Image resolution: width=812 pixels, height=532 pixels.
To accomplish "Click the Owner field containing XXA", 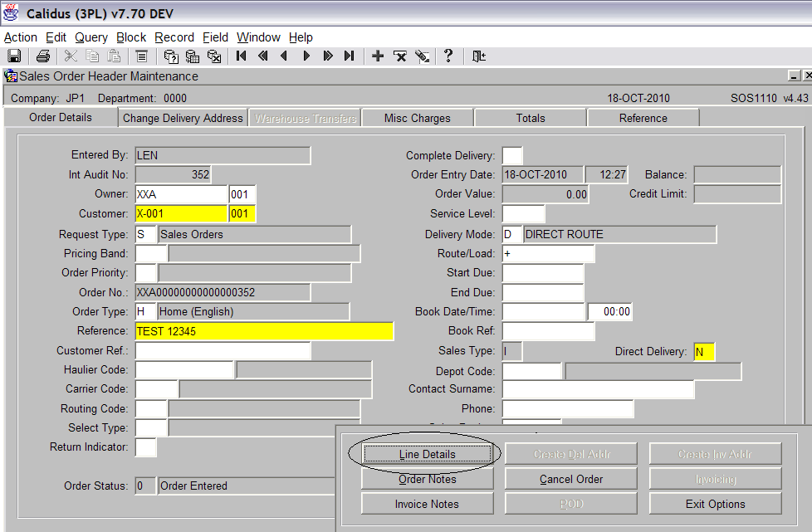I will coord(181,194).
